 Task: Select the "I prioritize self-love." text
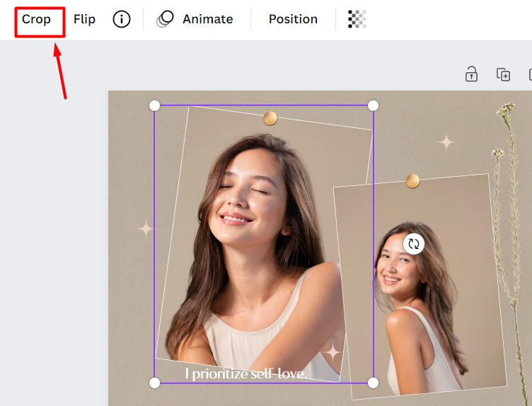pyautogui.click(x=245, y=373)
